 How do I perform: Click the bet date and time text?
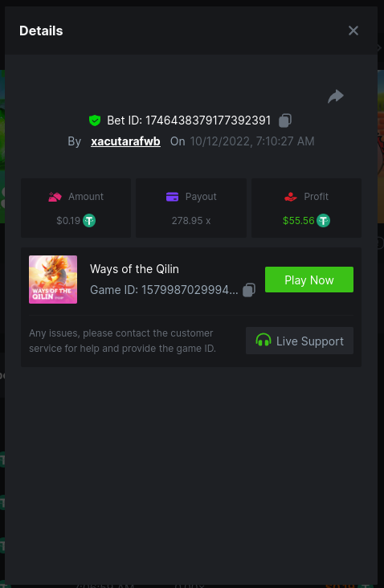click(252, 141)
